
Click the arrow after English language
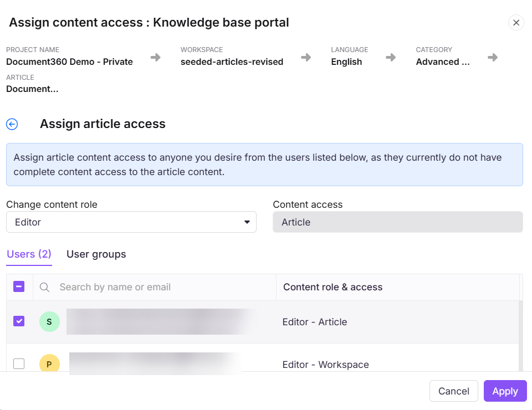pos(391,57)
